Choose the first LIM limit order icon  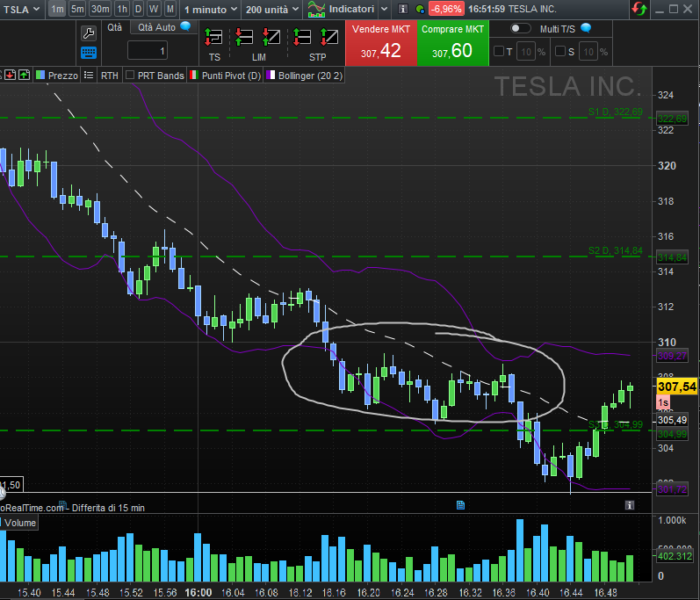[x=244, y=37]
